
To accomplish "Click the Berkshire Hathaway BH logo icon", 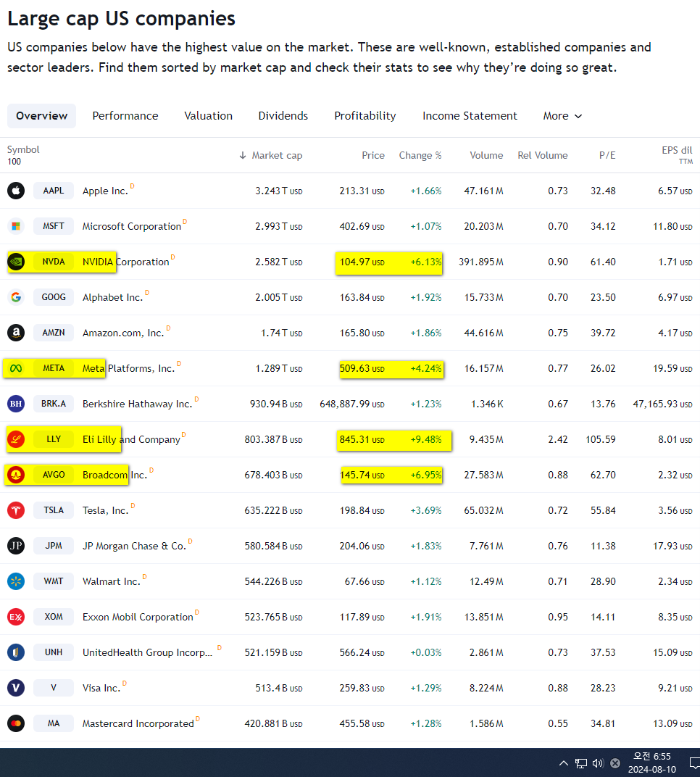I will [x=16, y=404].
